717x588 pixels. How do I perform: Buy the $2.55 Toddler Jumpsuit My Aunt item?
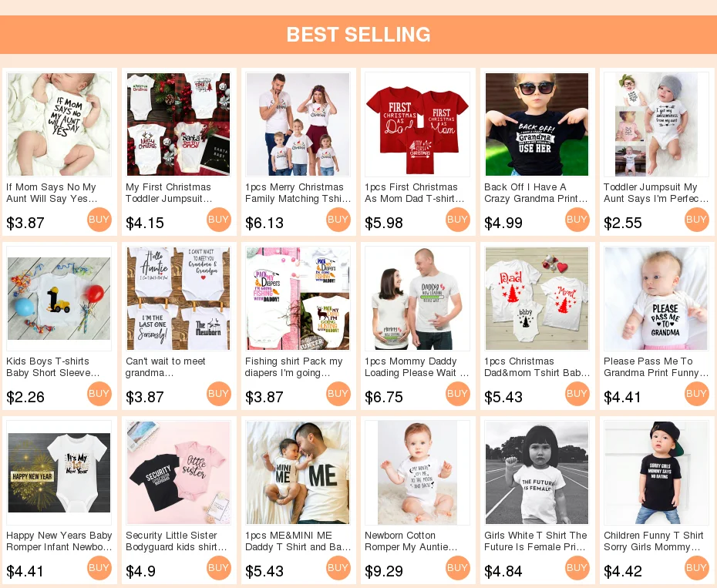tap(696, 220)
